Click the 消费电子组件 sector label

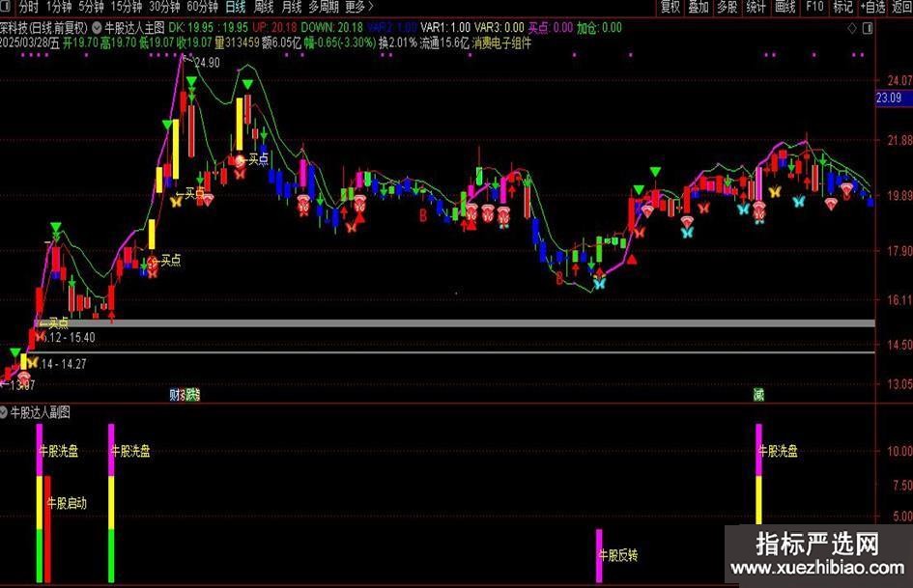[501, 42]
